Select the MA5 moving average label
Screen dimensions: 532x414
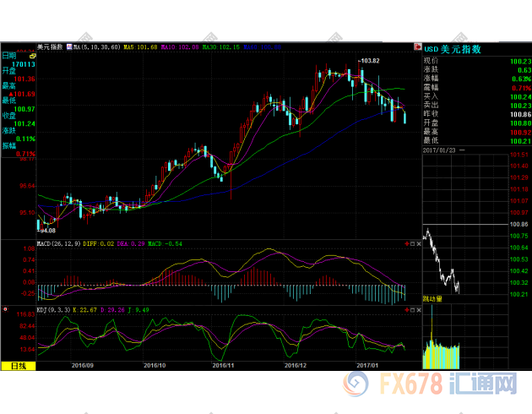[x=140, y=47]
